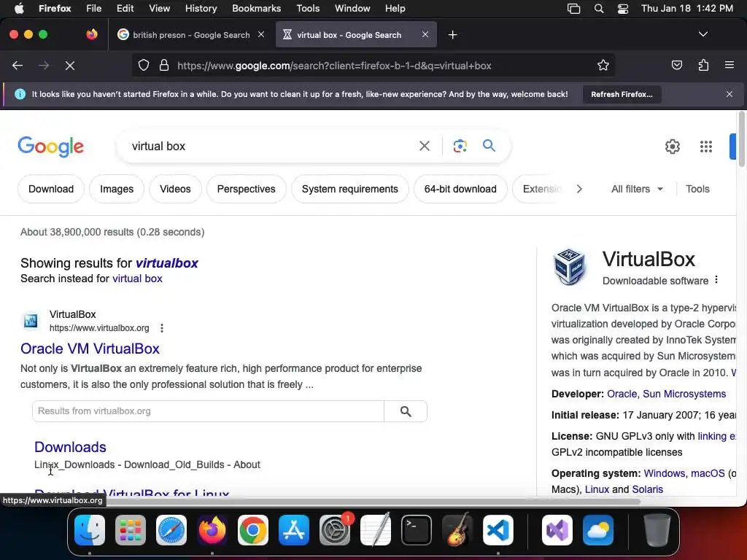Open the History menu
Screen dimensions: 747x560
click(201, 9)
